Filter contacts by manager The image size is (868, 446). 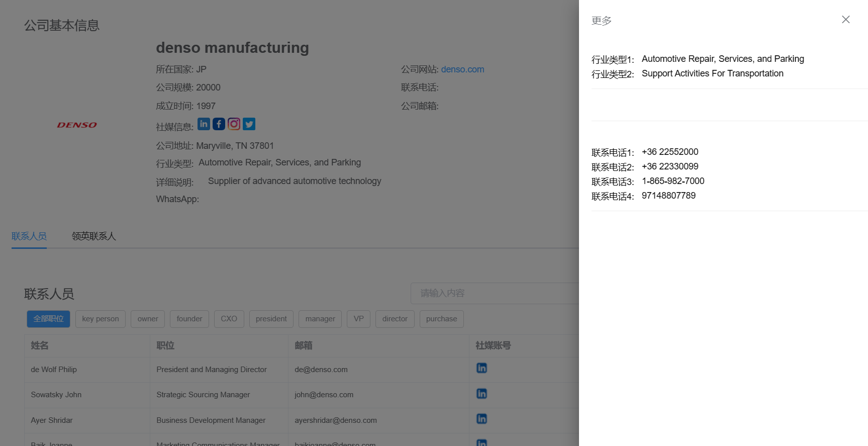320,319
